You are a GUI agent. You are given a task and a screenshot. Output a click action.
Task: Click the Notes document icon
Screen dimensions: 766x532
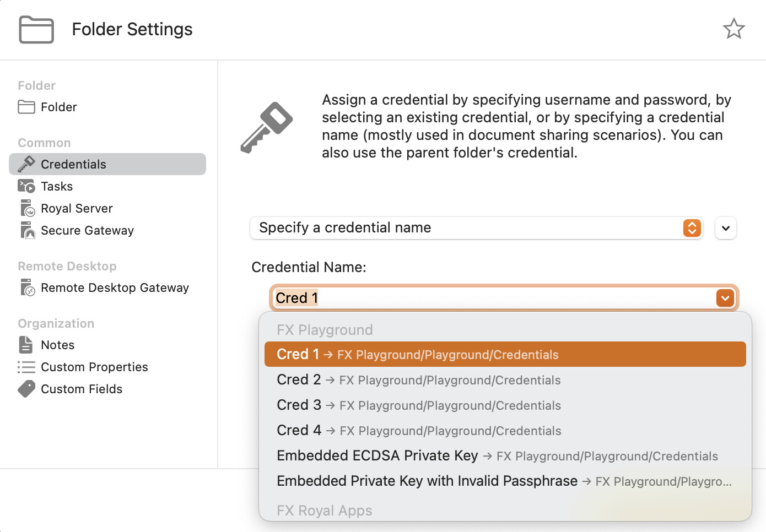pyautogui.click(x=26, y=345)
